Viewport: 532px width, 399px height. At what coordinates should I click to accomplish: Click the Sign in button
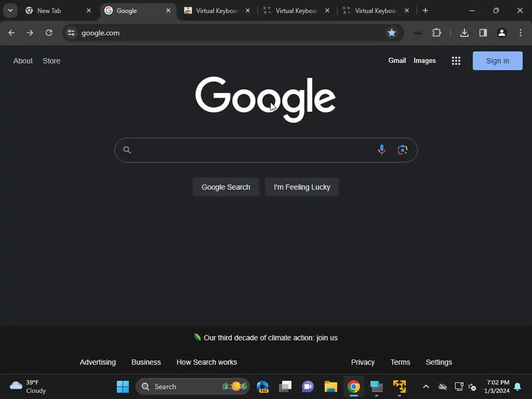click(x=497, y=61)
